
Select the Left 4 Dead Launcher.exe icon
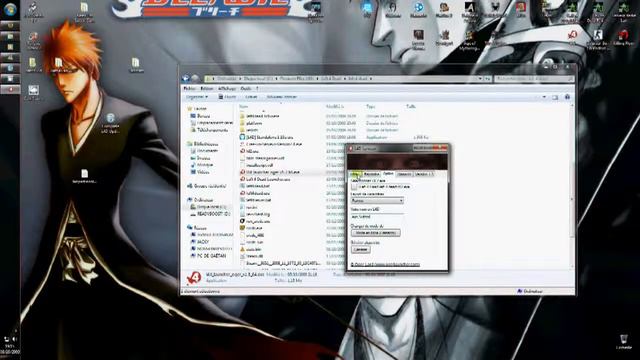click(242, 179)
